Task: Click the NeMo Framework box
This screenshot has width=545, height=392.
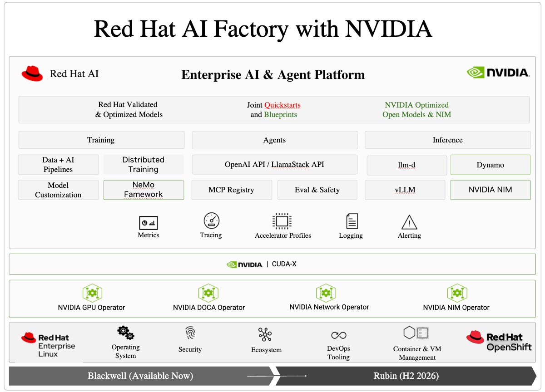Action: click(x=144, y=190)
